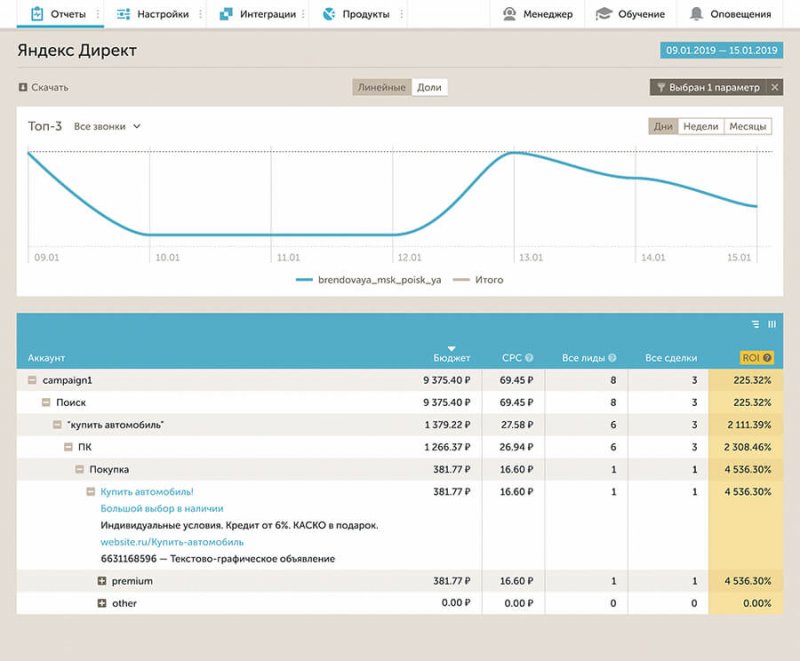800x661 pixels.
Task: Click the download icon next to Скачать
Action: pyautogui.click(x=23, y=88)
